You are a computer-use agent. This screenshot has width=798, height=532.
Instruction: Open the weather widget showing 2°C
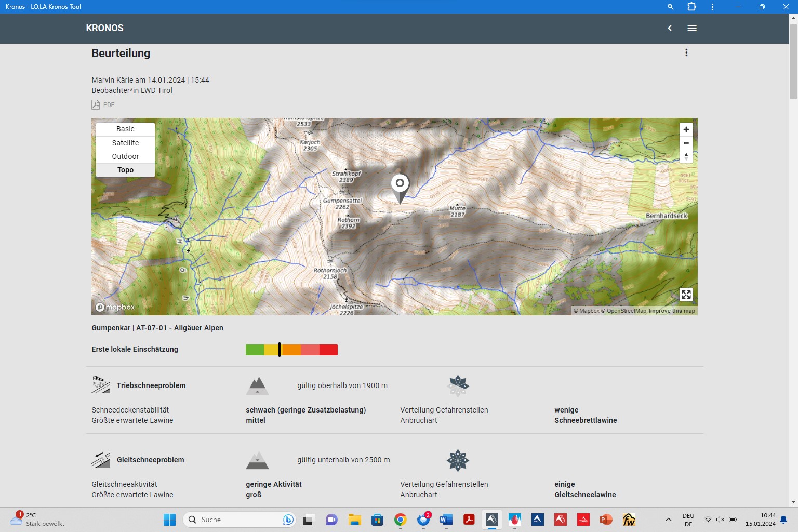37,520
